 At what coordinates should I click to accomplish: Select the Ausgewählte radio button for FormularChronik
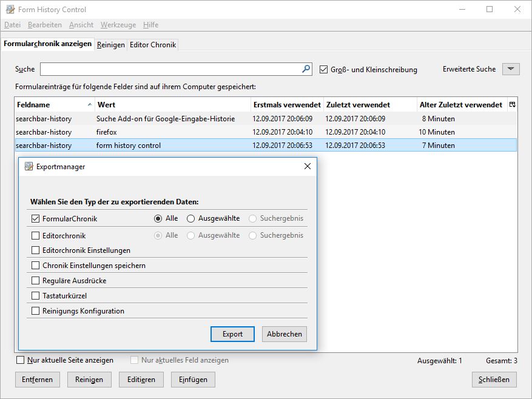pyautogui.click(x=190, y=219)
